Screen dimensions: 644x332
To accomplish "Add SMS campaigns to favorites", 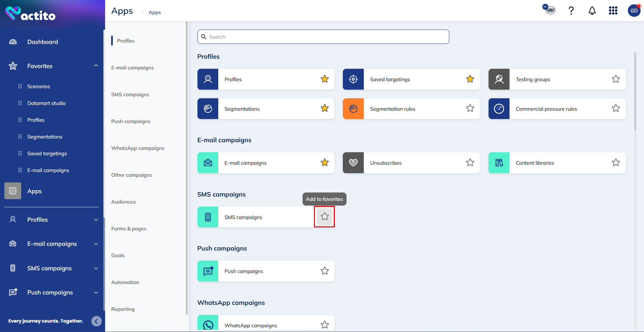I will click(x=324, y=217).
